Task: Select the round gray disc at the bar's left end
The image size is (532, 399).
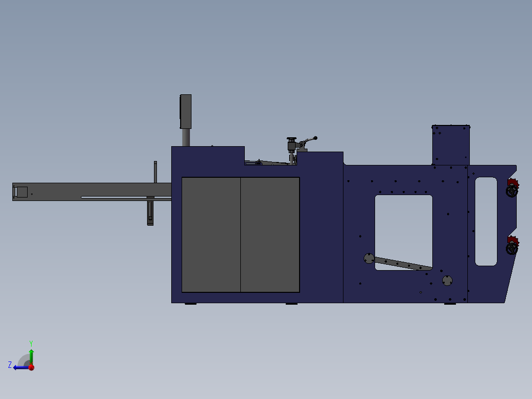Action: tap(369, 258)
